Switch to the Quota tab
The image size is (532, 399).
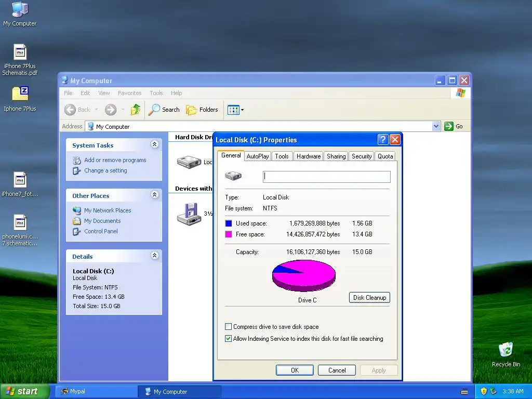385,156
